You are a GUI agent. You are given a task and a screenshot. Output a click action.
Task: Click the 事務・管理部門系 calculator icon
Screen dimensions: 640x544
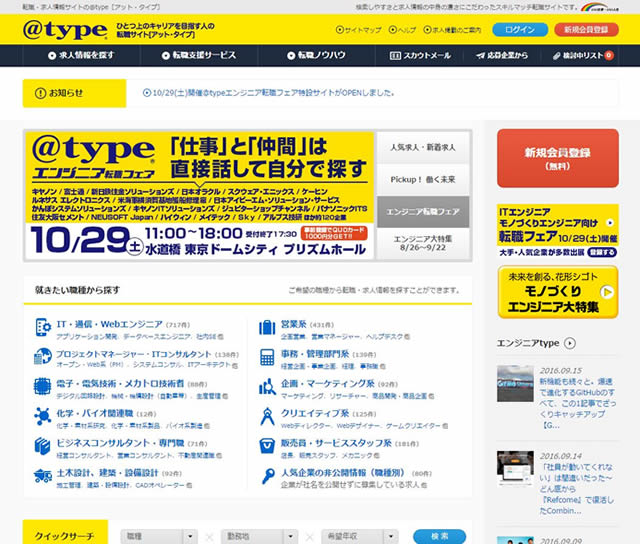[267, 357]
